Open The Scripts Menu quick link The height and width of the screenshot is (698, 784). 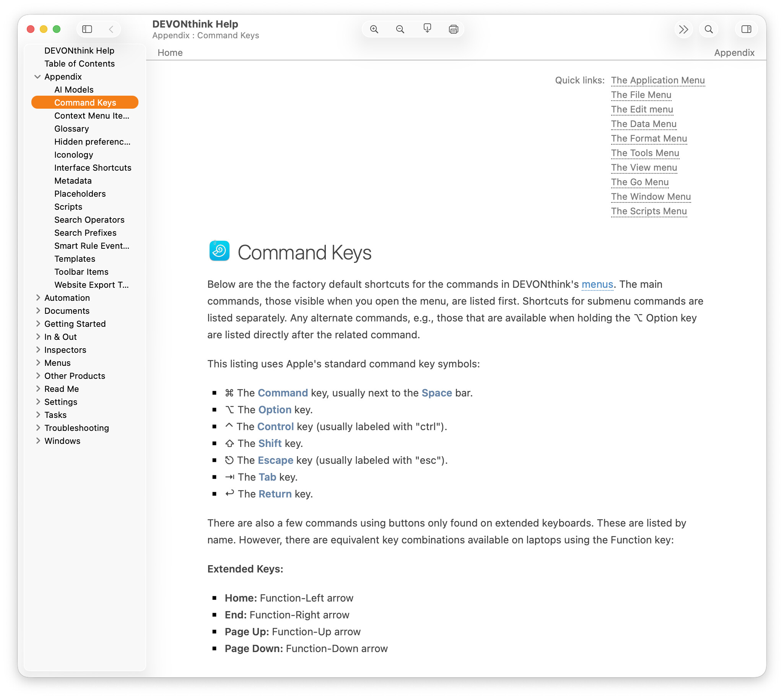point(649,212)
